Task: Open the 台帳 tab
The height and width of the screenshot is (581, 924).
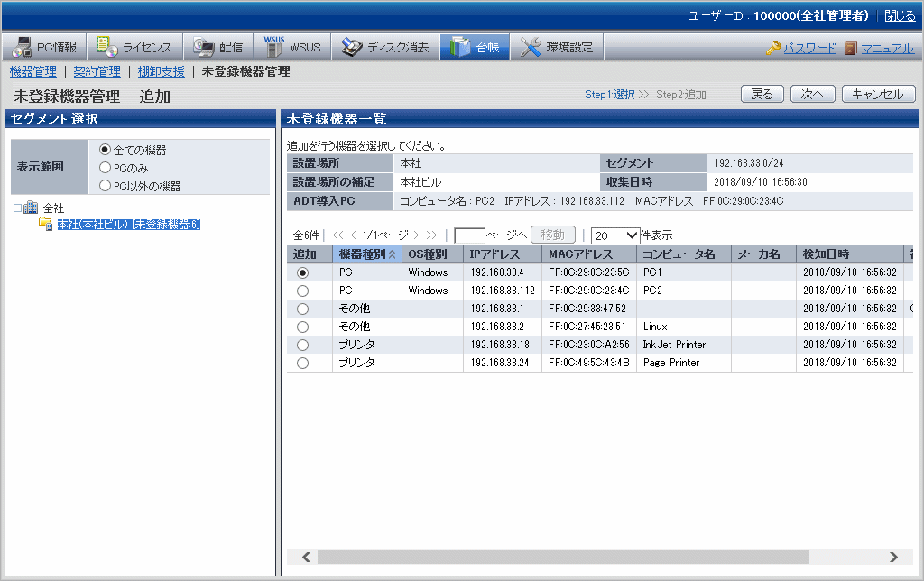Action: 475,47
